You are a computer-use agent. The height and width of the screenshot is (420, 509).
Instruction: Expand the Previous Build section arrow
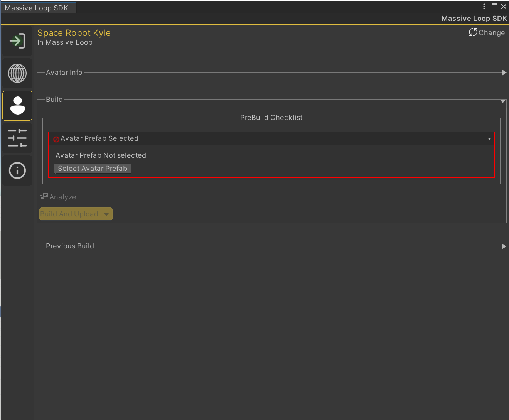point(504,246)
